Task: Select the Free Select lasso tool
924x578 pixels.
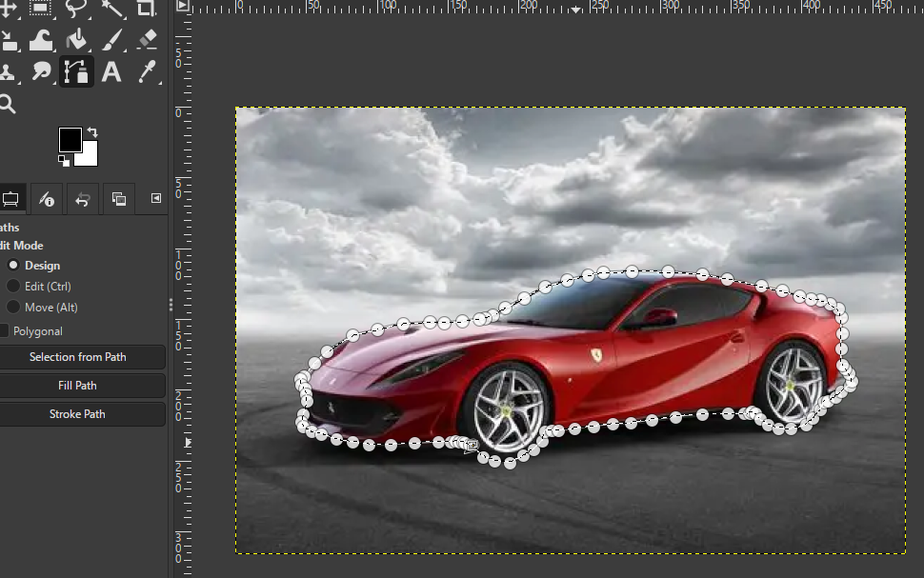Action: click(x=74, y=10)
